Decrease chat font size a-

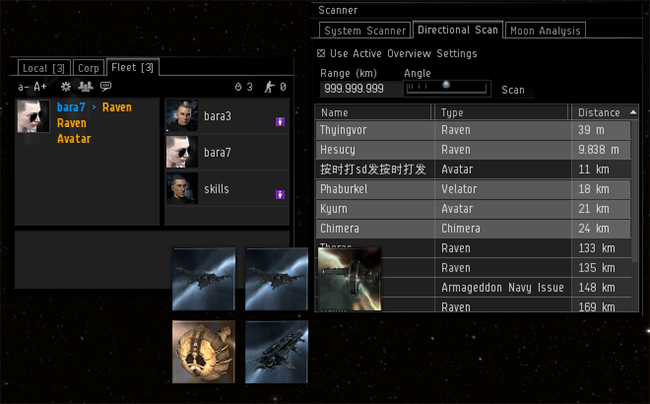23,87
